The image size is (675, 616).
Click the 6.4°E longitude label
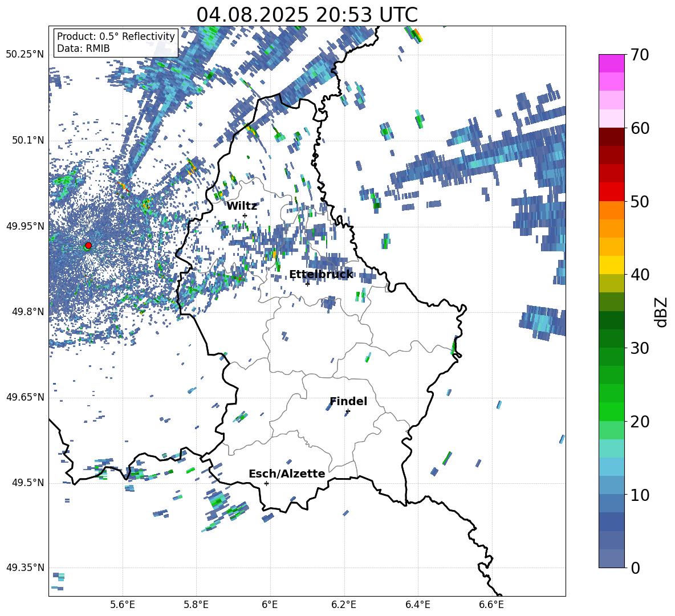click(417, 605)
